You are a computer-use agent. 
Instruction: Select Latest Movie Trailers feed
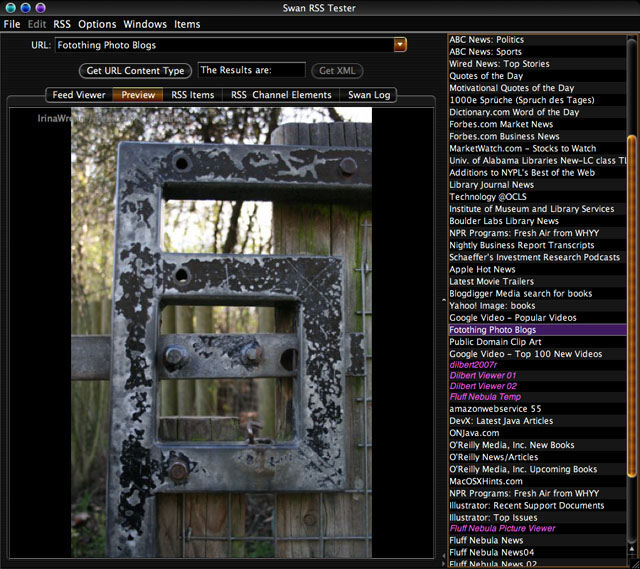[537, 282]
